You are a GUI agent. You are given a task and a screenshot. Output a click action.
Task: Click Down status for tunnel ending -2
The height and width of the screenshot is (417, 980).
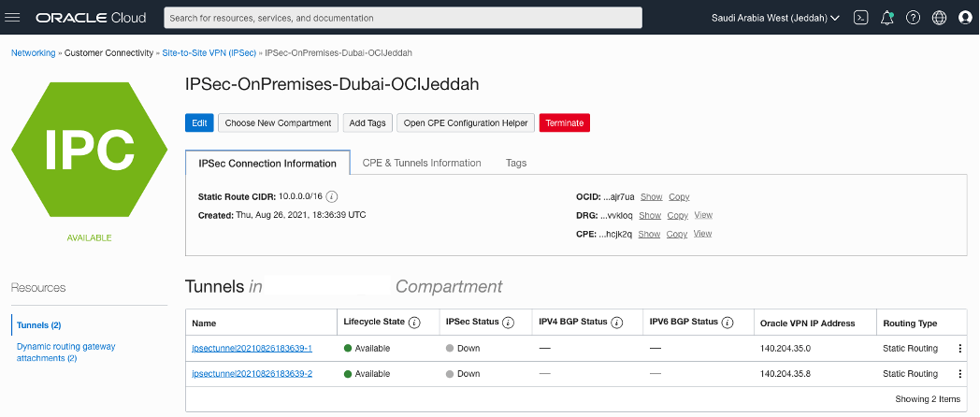pyautogui.click(x=463, y=374)
